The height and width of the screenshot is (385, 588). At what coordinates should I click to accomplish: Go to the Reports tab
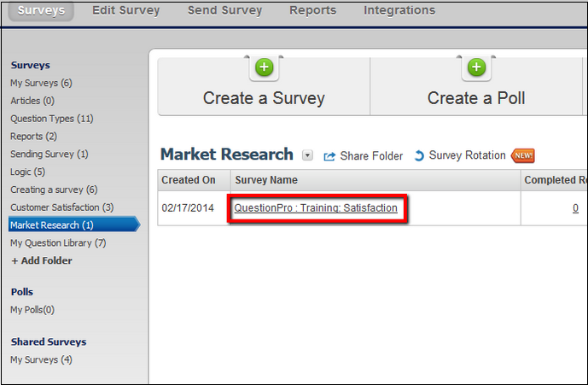click(312, 11)
